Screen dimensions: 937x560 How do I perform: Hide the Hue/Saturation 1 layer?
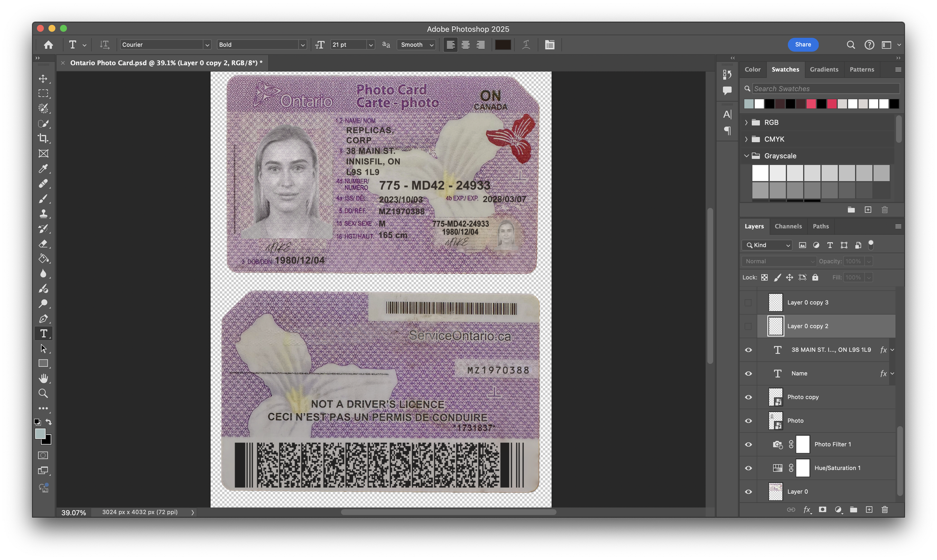748,468
